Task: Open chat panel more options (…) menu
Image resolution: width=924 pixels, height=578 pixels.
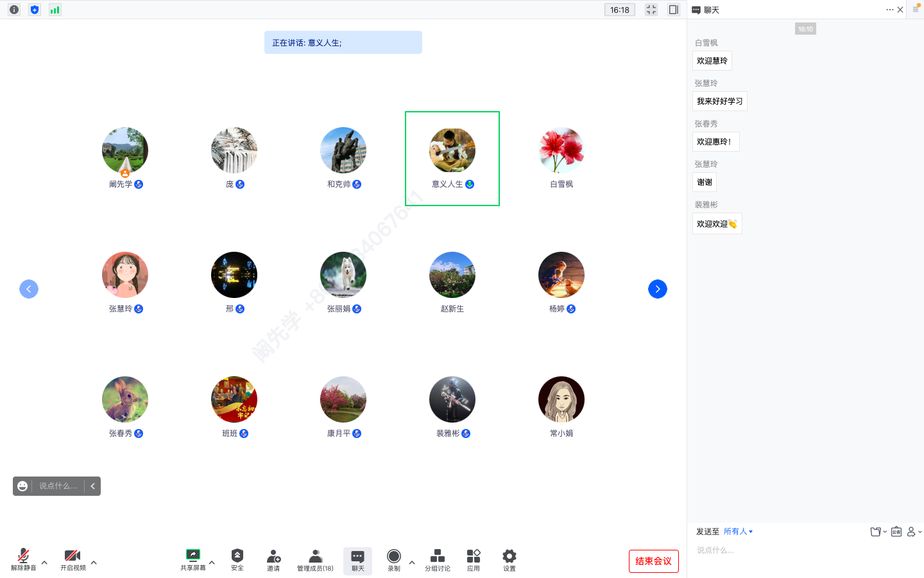Action: tap(889, 10)
